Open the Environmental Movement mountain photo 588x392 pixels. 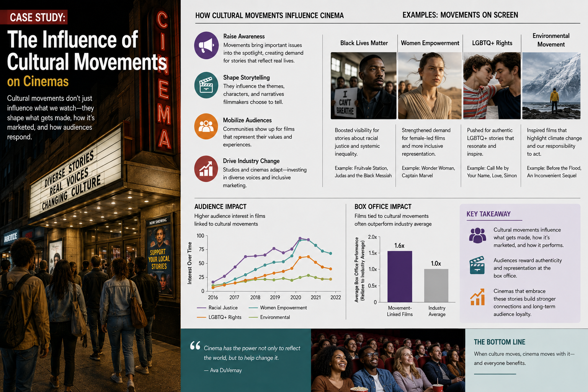[551, 86]
